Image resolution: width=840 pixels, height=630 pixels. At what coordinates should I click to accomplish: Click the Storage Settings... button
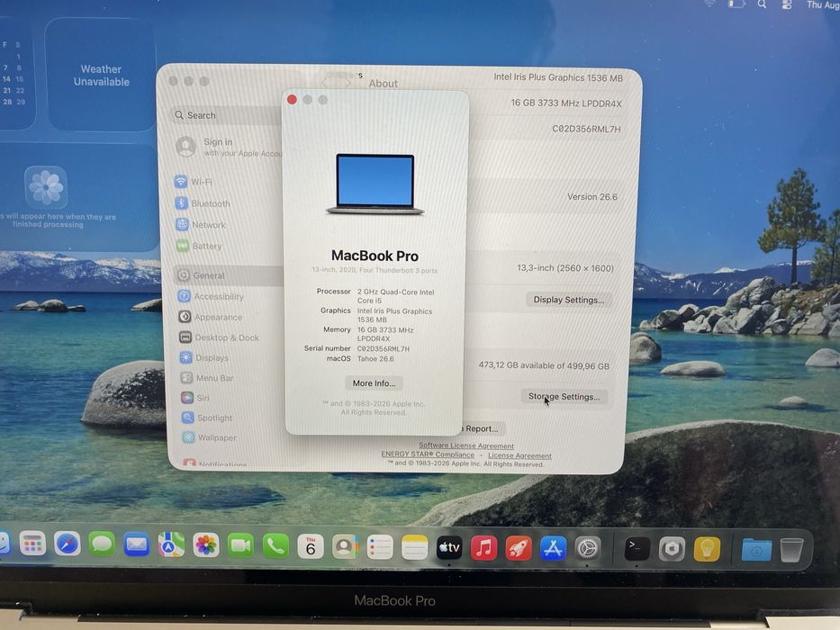(565, 396)
